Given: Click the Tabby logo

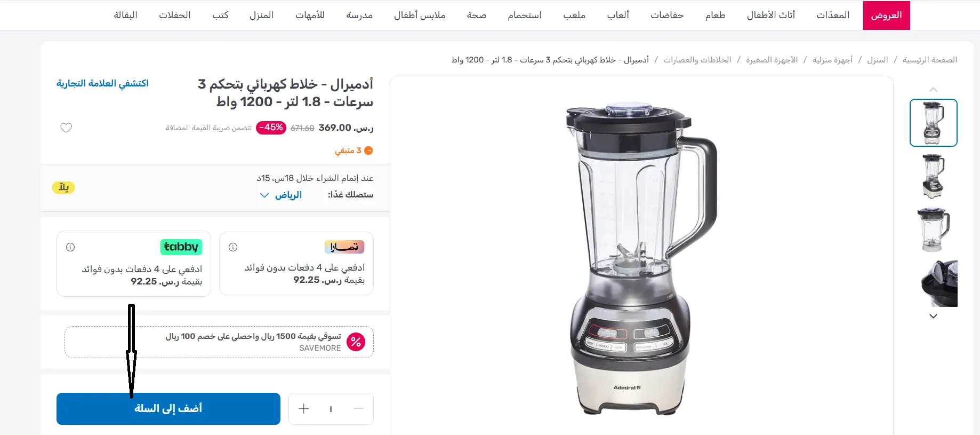Looking at the screenshot, I should point(181,247).
